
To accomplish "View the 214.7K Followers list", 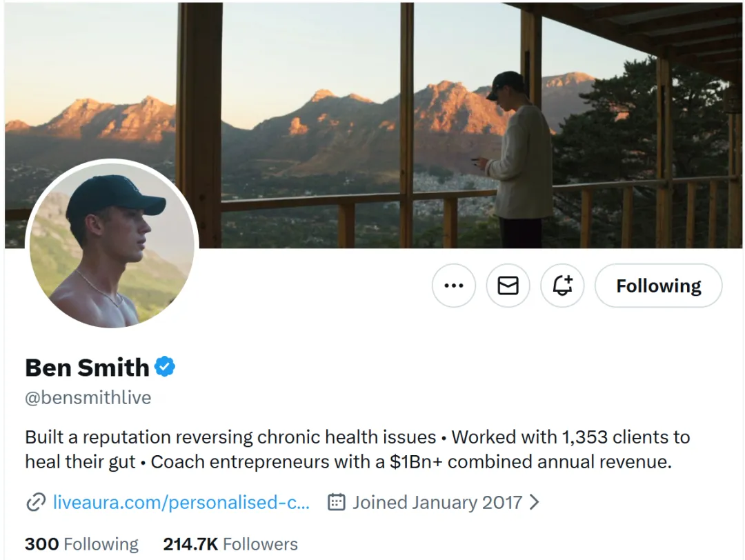I will tap(230, 544).
